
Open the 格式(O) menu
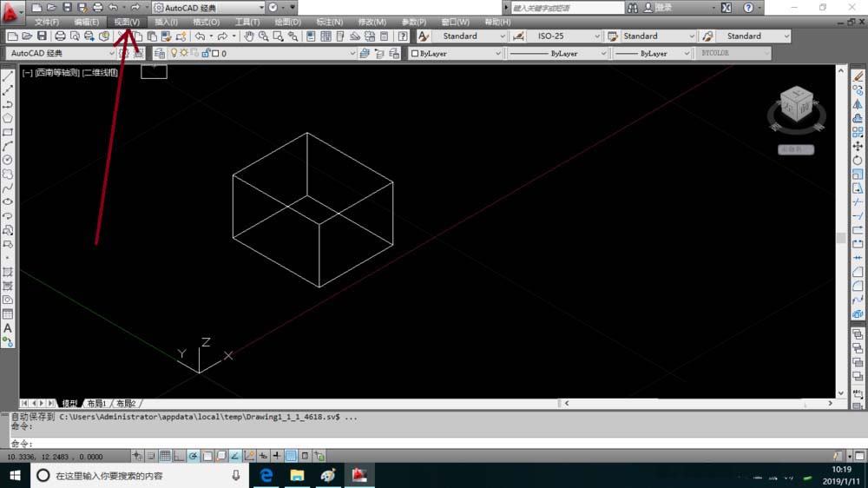(206, 22)
